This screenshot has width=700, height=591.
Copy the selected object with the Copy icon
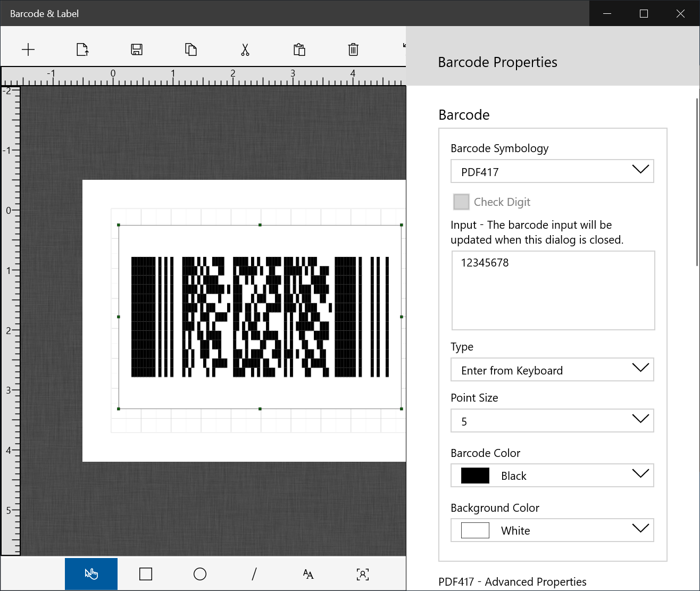(191, 49)
